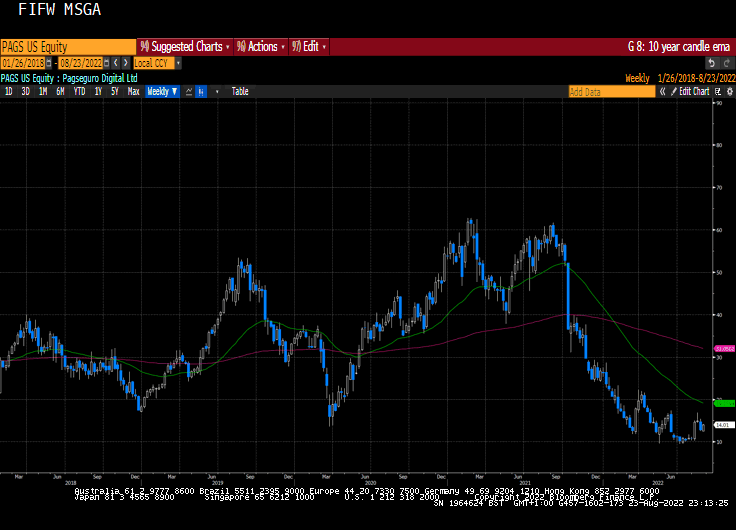Open the start date calendar picker

coord(48,63)
